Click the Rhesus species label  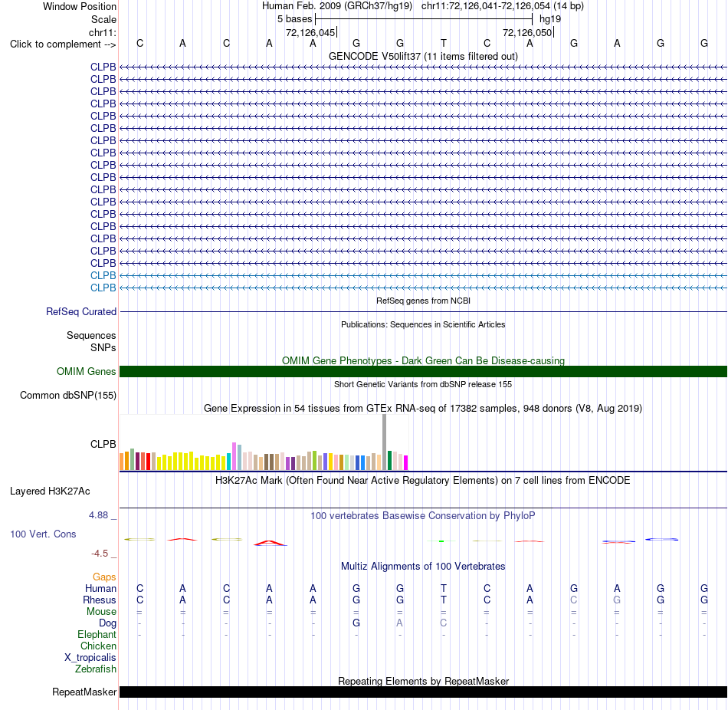point(100,600)
